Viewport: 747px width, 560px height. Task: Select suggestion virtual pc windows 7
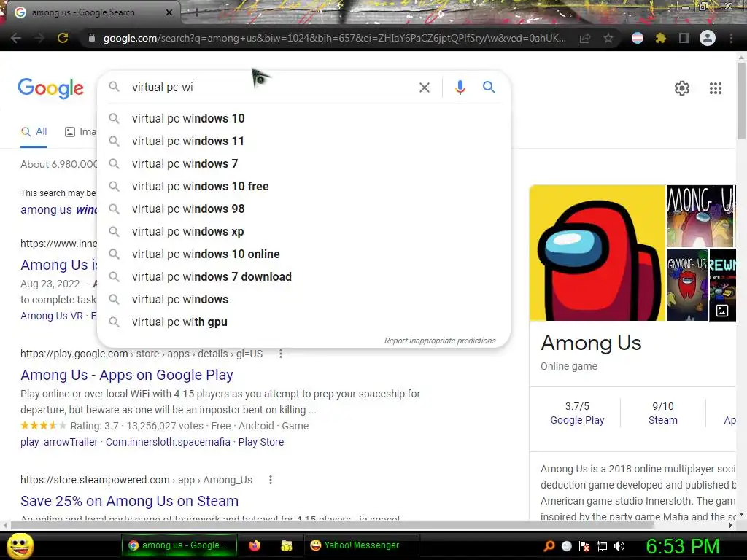click(x=303, y=164)
